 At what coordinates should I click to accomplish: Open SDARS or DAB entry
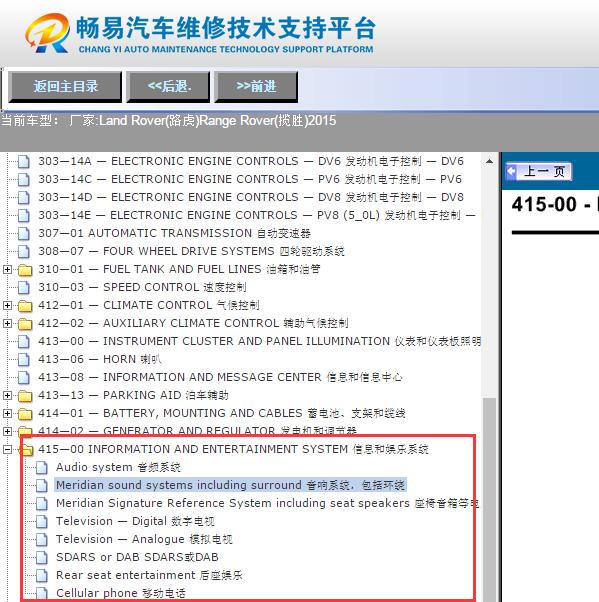coord(137,557)
